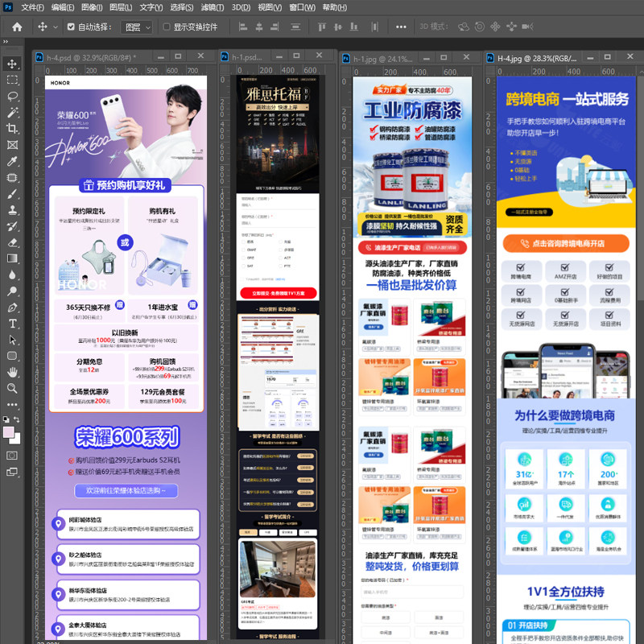Select the Crop tool
Screen dimensions: 644x644
point(12,129)
